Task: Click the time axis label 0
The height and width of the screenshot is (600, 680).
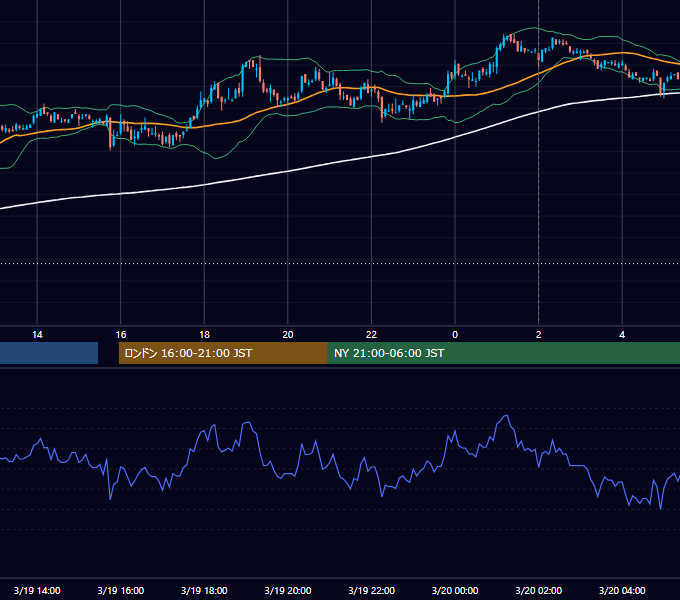Action: [455, 335]
